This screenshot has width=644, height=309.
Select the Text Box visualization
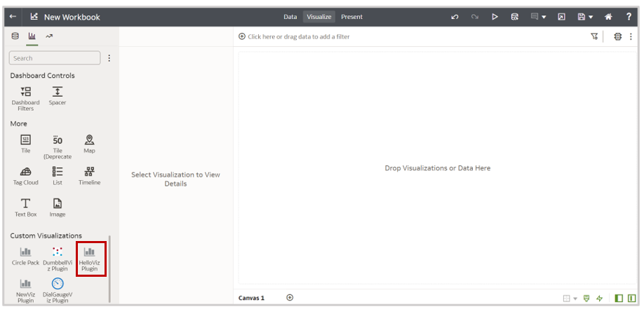tap(25, 207)
